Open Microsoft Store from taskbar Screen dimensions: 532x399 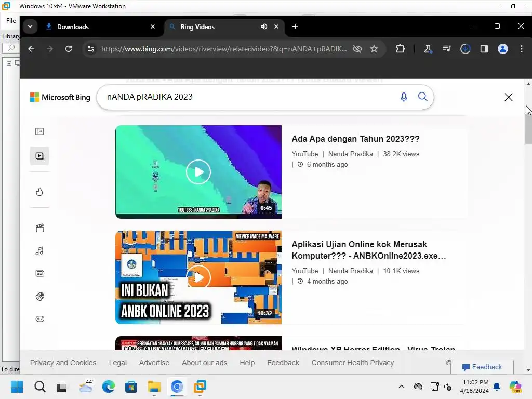click(131, 387)
